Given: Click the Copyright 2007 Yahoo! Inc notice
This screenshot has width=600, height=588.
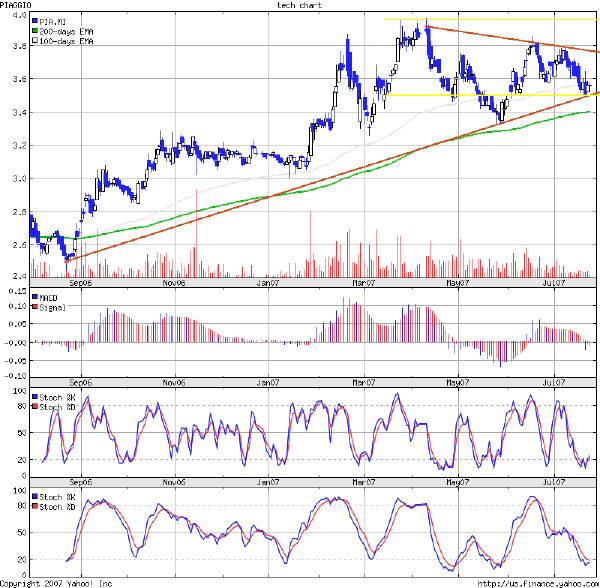Looking at the screenshot, I should click(x=56, y=584).
